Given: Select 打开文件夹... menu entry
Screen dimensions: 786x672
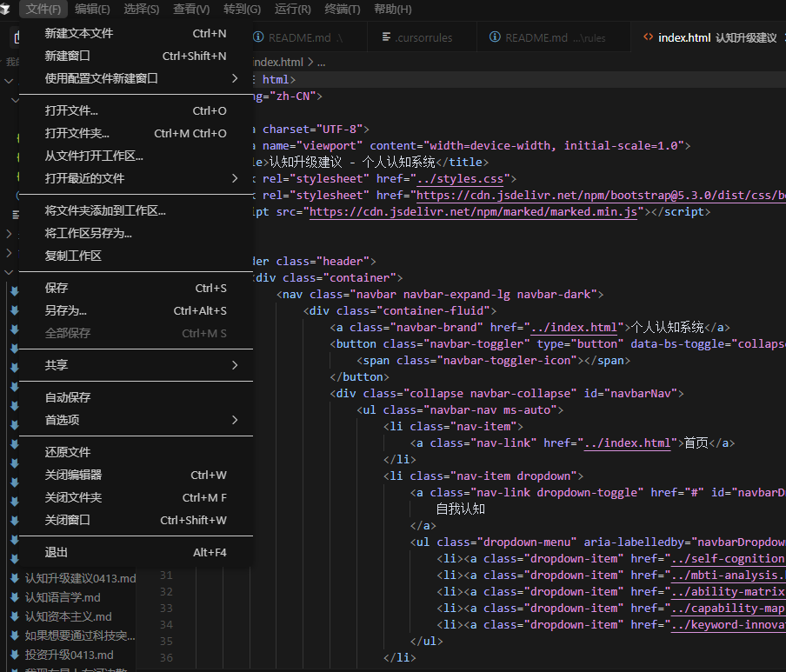Looking at the screenshot, I should point(136,133).
